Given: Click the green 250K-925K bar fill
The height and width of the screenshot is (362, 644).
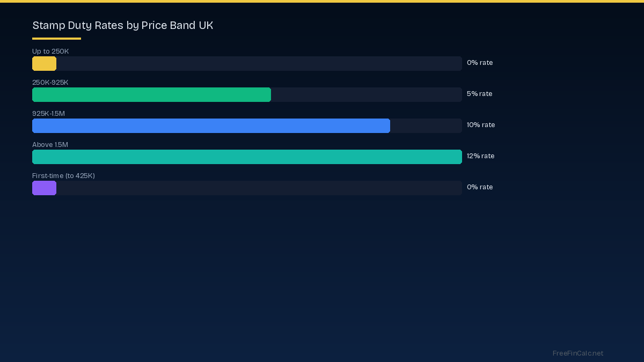Looking at the screenshot, I should (151, 95).
